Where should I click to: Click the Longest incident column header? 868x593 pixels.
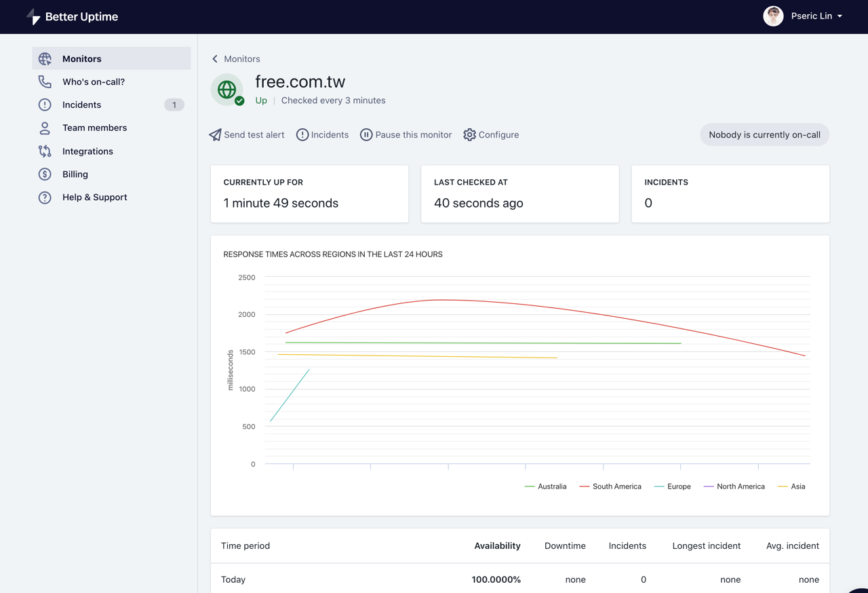(706, 546)
